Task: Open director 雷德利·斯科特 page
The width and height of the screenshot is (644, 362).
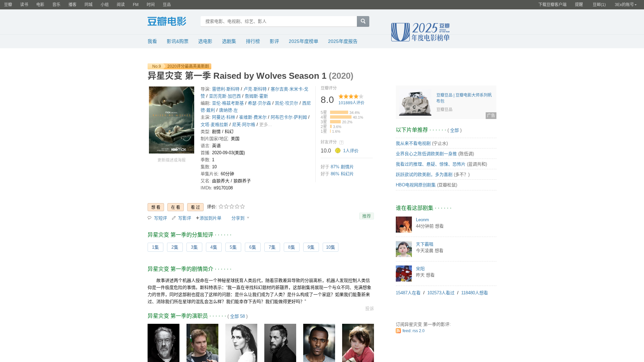Action: 226,89
